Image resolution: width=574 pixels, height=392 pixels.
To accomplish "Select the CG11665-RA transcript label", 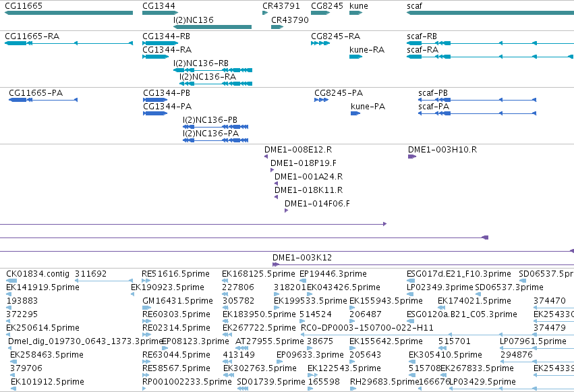I will [x=32, y=36].
